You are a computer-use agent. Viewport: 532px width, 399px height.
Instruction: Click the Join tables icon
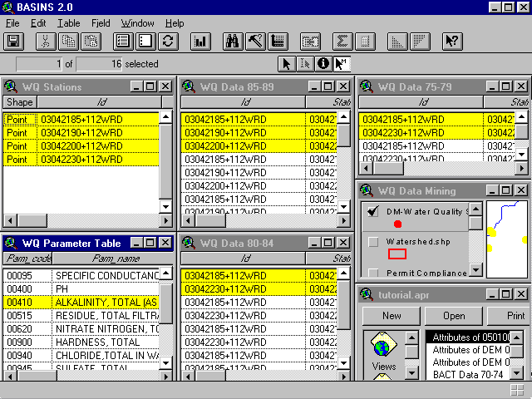click(x=310, y=42)
